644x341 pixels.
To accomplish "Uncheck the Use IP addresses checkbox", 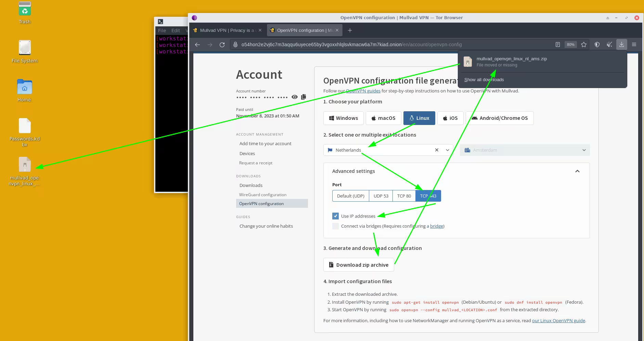I will coord(335,216).
